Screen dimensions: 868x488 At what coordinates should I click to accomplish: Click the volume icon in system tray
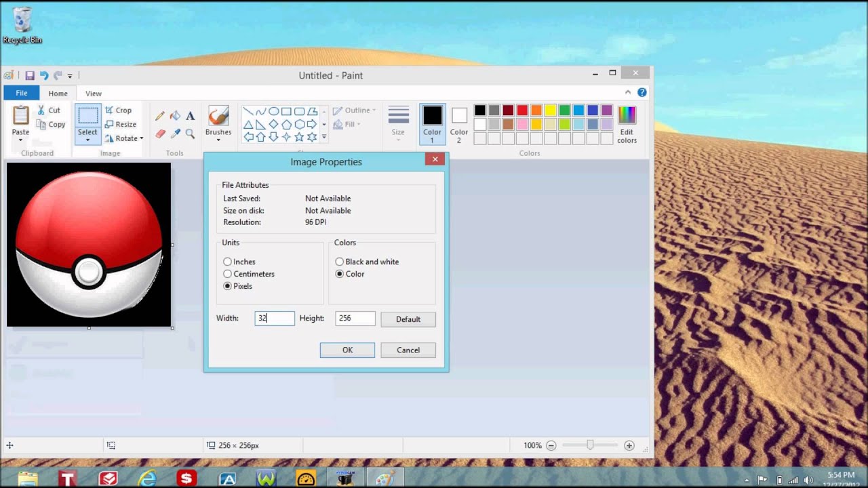(808, 480)
